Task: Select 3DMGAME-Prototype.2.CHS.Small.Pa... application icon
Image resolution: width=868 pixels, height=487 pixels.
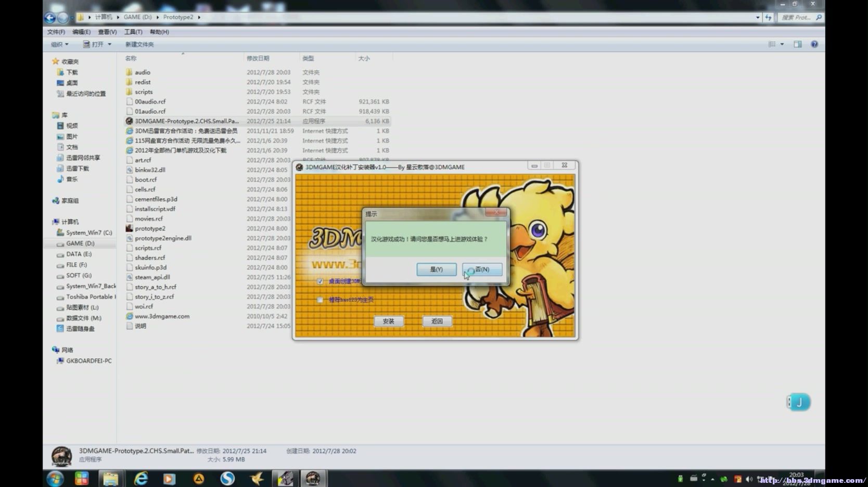Action: pyautogui.click(x=129, y=121)
